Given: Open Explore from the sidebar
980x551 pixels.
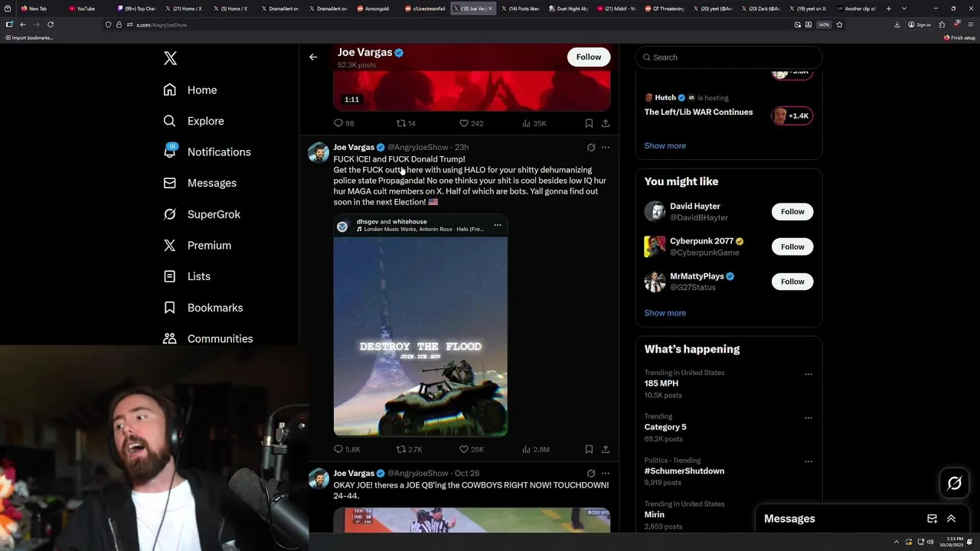Looking at the screenshot, I should 194,121.
